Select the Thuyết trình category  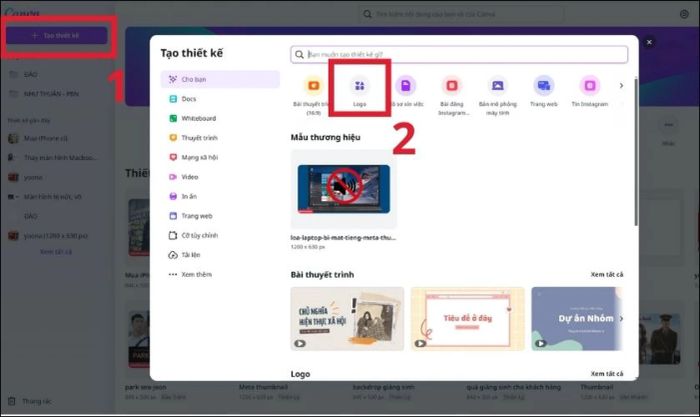(x=198, y=137)
